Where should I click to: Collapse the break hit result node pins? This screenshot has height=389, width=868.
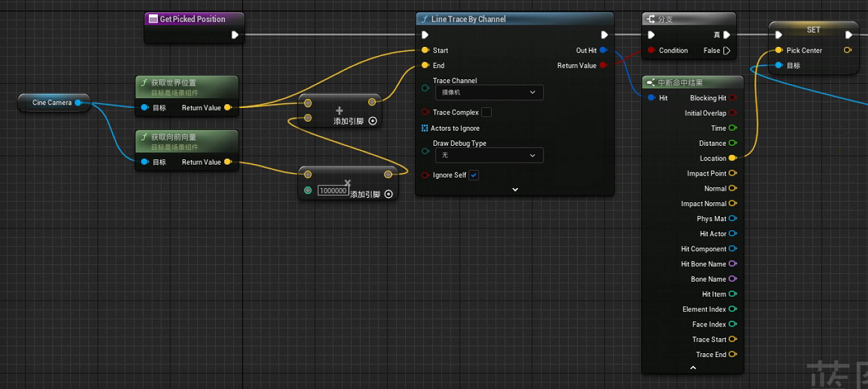tap(693, 368)
